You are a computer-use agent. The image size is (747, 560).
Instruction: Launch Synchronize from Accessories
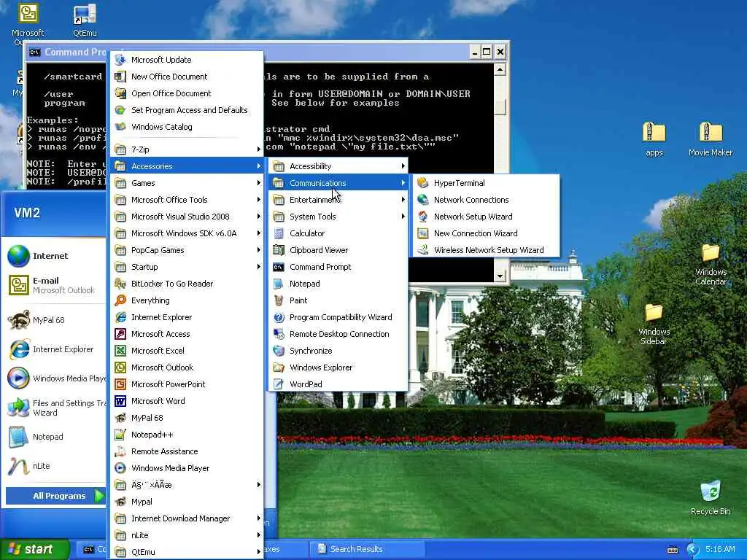coord(338,351)
